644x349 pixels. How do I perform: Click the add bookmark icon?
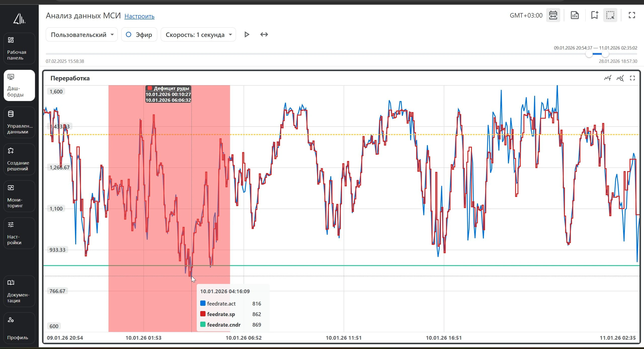[x=594, y=15]
